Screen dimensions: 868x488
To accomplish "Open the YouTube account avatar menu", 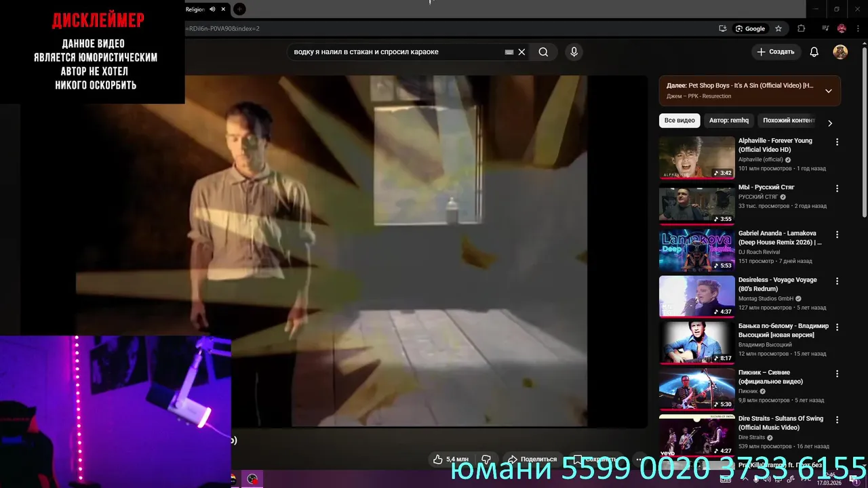I will (840, 52).
